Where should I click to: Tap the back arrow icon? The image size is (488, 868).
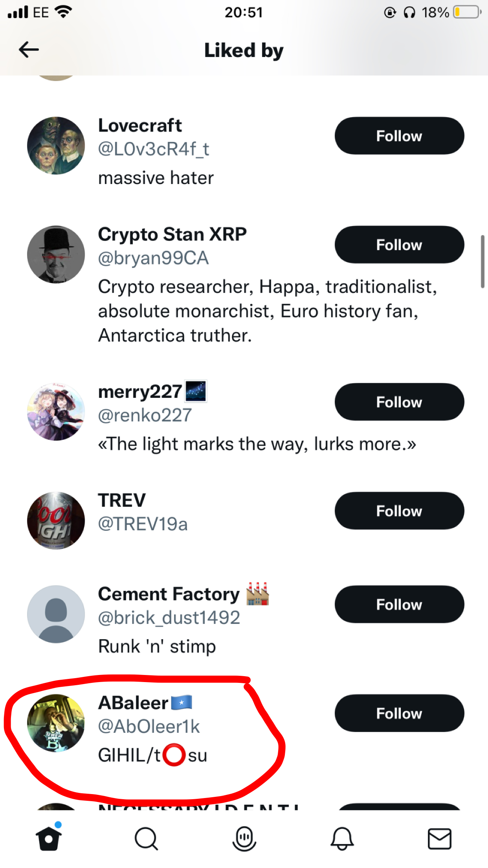(29, 50)
